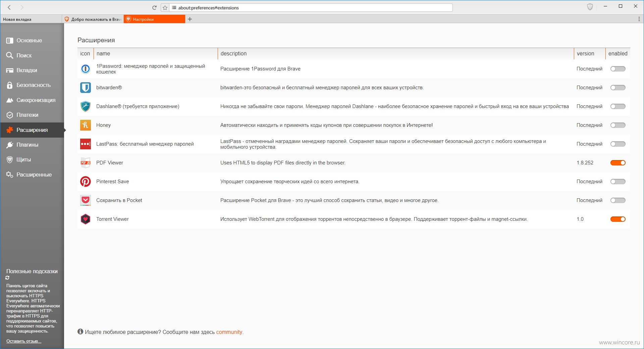Enable the 1Password extension

click(618, 69)
